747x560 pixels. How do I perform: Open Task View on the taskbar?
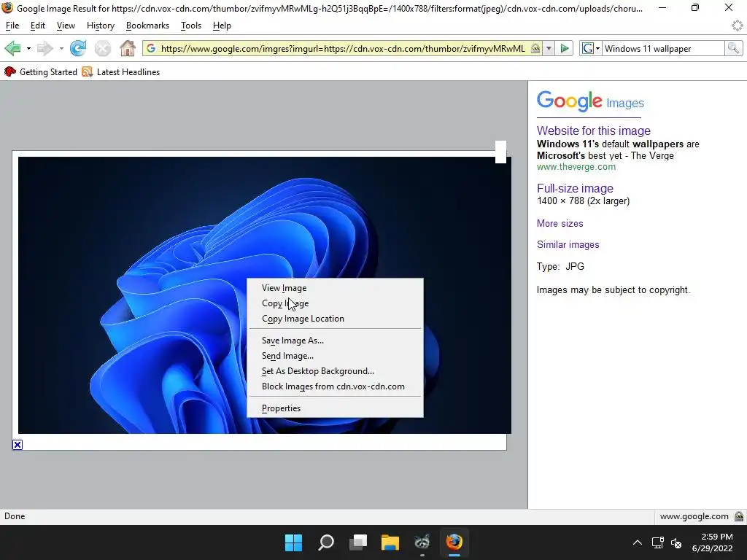click(x=357, y=542)
